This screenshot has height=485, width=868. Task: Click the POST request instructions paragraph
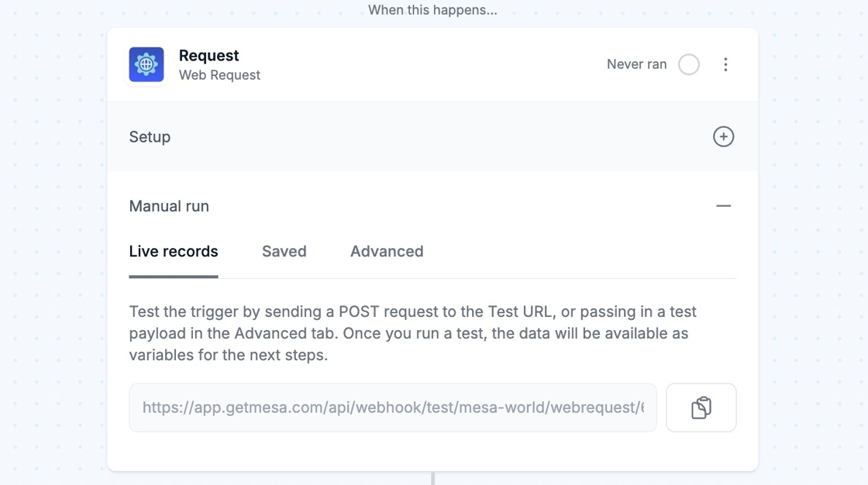point(412,333)
